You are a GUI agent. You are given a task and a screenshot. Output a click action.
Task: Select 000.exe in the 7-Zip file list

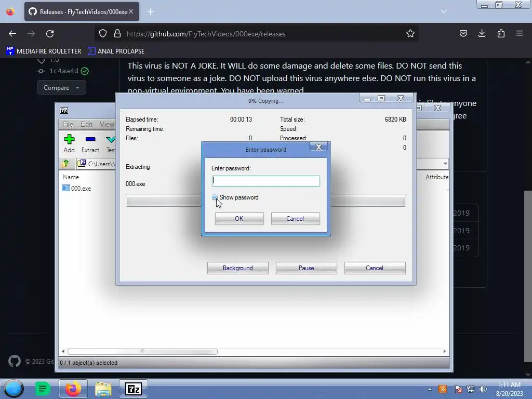point(77,188)
